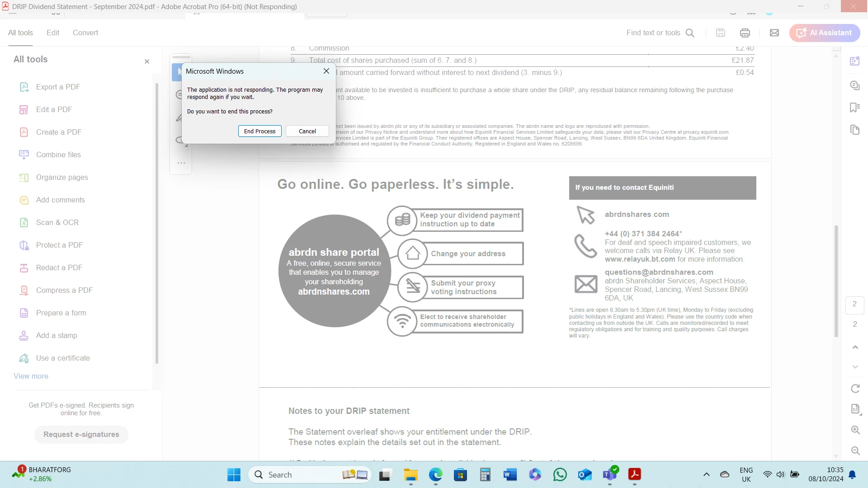Click Cancel in the not-responding dialog
868x488 pixels.
(x=307, y=131)
